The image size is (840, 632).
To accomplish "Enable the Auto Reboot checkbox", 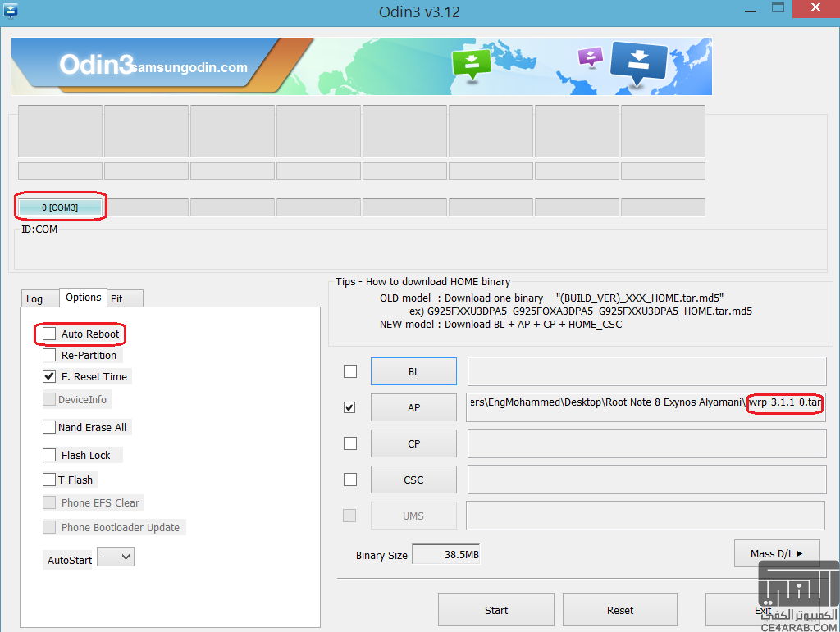I will click(x=49, y=334).
